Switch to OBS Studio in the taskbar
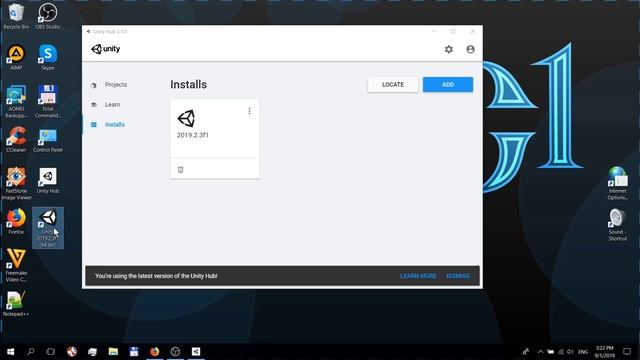The image size is (640, 360). (175, 351)
